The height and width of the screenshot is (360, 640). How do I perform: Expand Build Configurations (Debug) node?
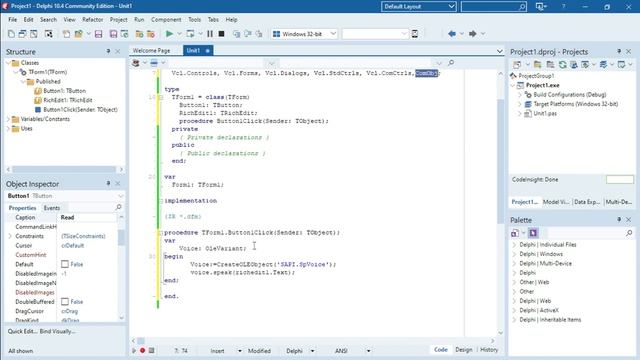click(520, 95)
